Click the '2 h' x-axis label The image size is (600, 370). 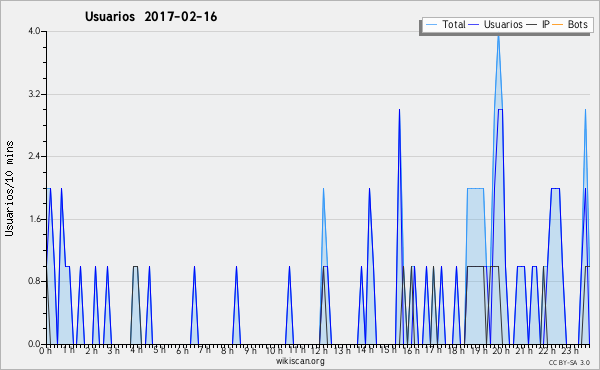click(91, 350)
